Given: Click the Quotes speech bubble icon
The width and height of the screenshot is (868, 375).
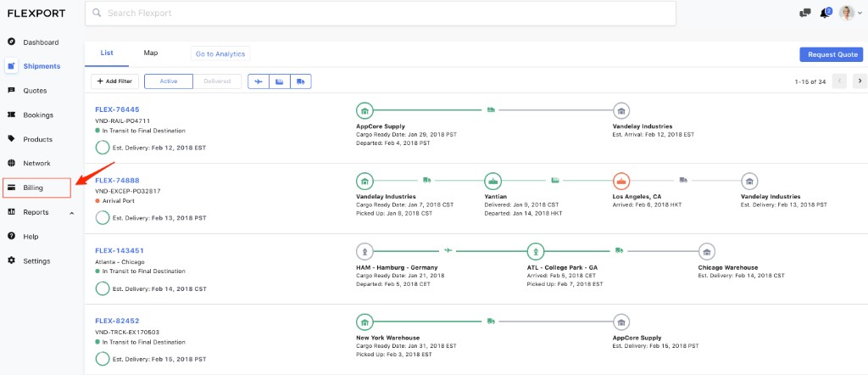Looking at the screenshot, I should (11, 90).
